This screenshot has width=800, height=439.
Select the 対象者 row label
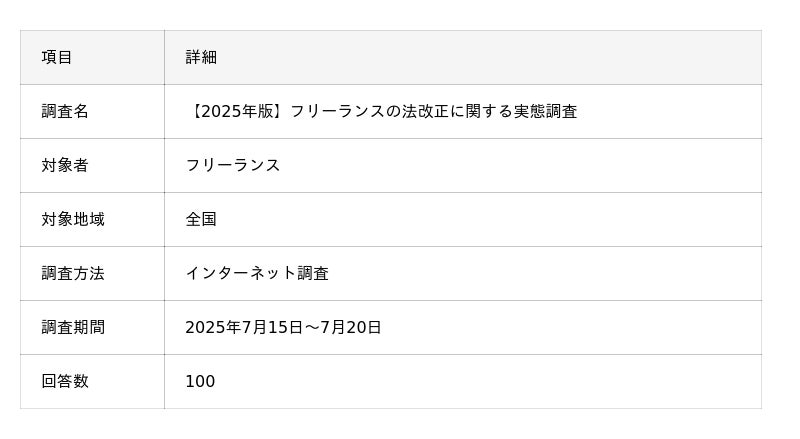click(65, 165)
